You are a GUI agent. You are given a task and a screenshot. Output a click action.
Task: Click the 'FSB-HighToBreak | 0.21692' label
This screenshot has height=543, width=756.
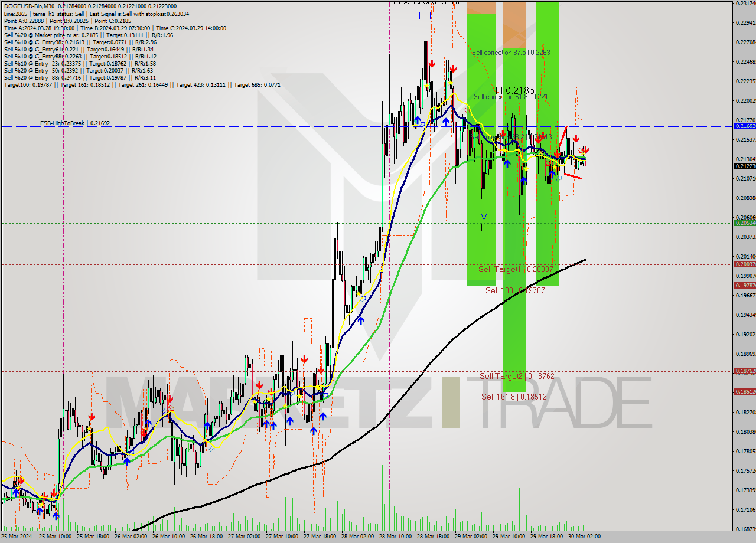(75, 123)
